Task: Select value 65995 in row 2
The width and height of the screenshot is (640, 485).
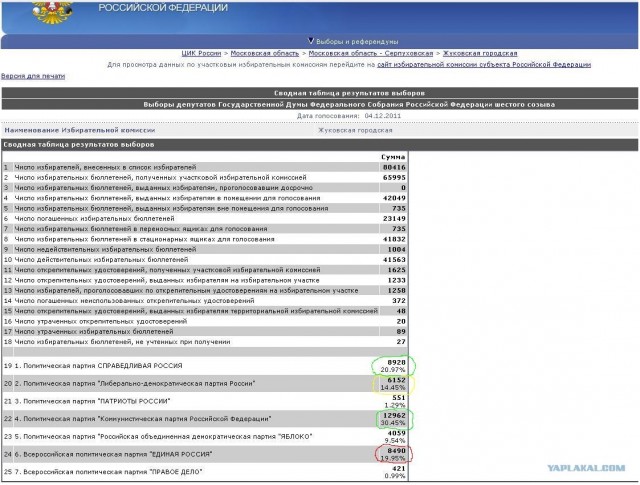Action: 394,177
